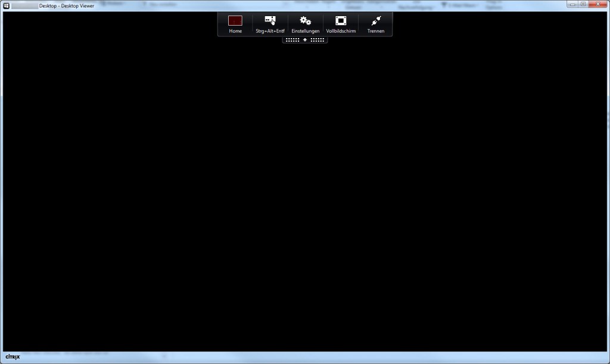Click the Desktop Viewer icon in the title bar
Screen dimensions: 610x364
pos(7,5)
